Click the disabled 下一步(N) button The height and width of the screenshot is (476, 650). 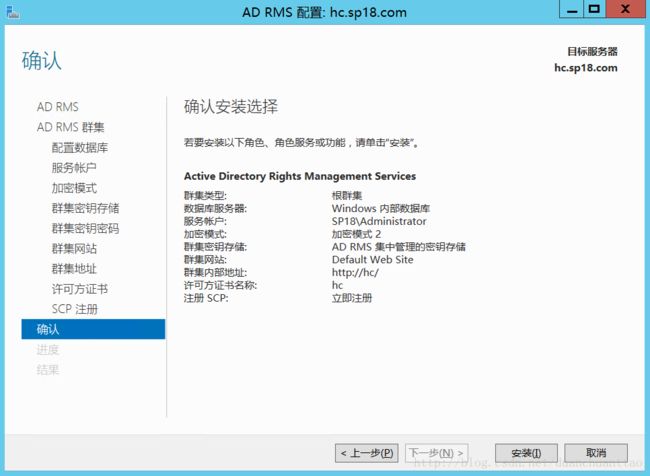click(436, 453)
